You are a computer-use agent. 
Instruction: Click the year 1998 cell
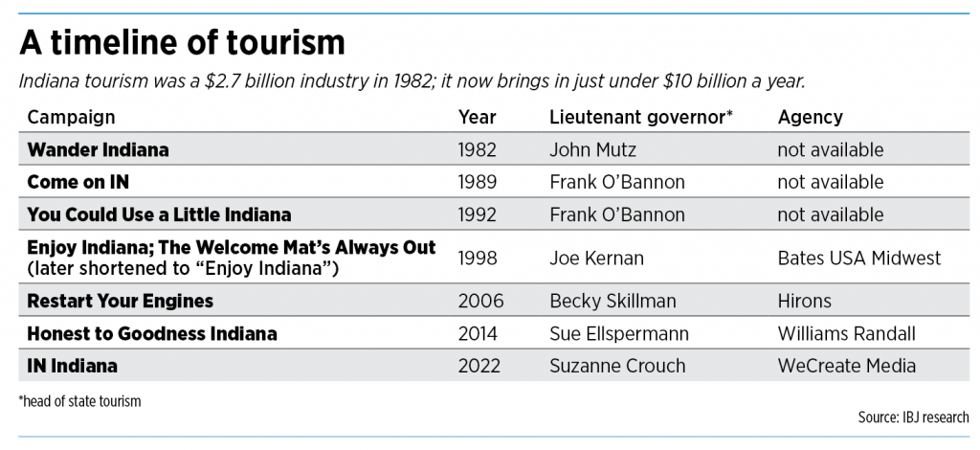[479, 258]
